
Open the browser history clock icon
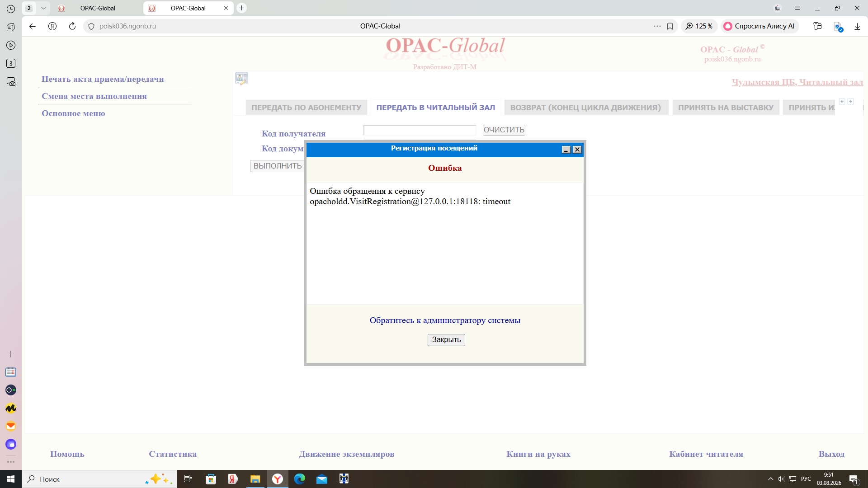coord(11,9)
